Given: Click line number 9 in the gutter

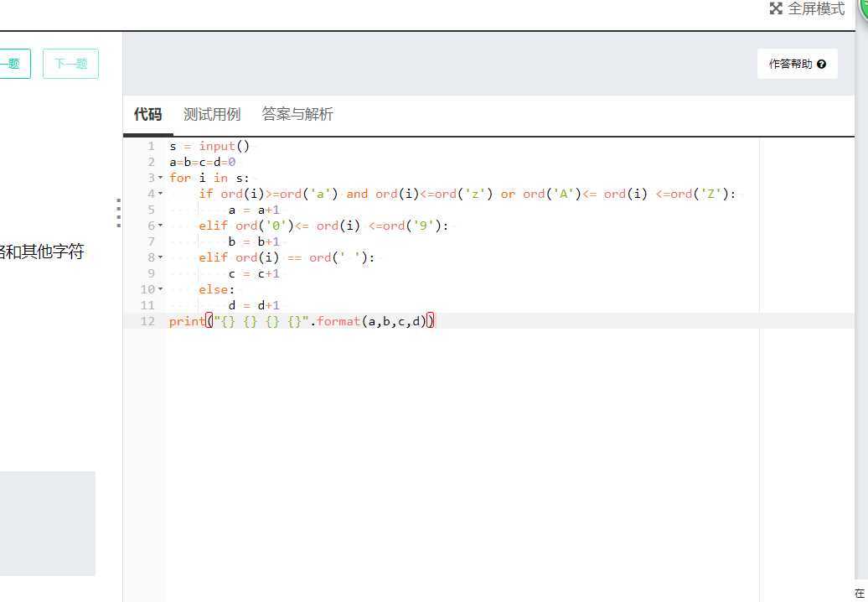Looking at the screenshot, I should 151,273.
